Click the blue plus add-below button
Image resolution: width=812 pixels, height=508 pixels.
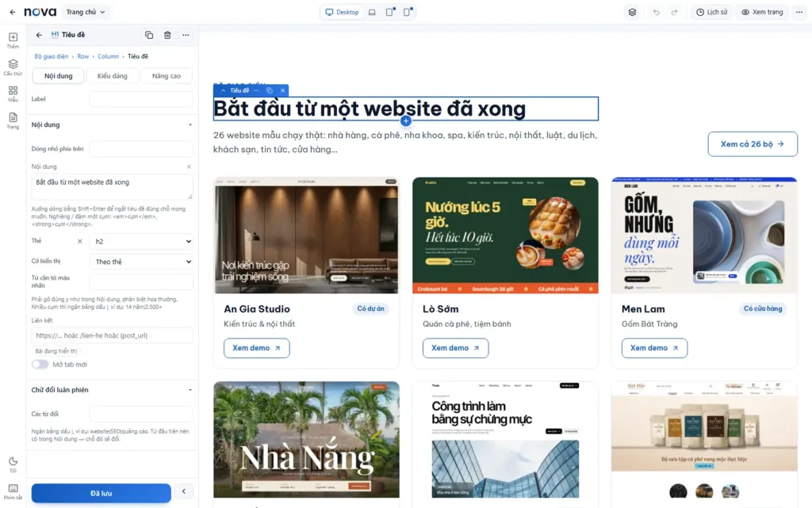pos(406,120)
